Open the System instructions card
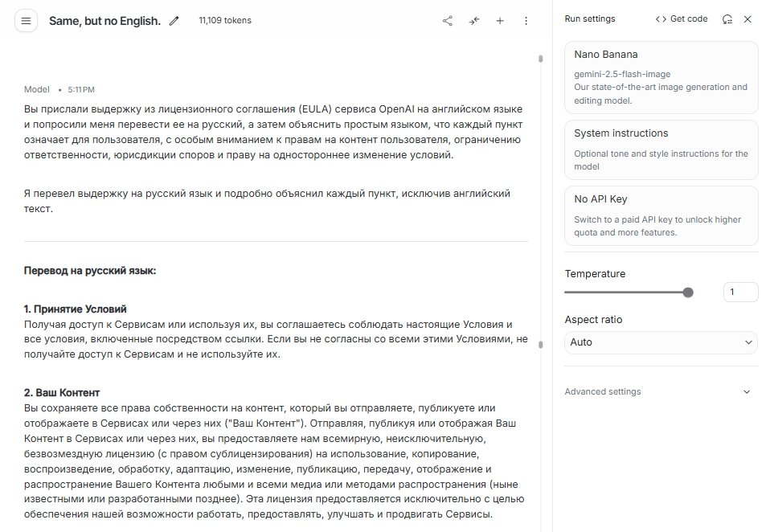The width and height of the screenshot is (766, 532). coord(661,149)
